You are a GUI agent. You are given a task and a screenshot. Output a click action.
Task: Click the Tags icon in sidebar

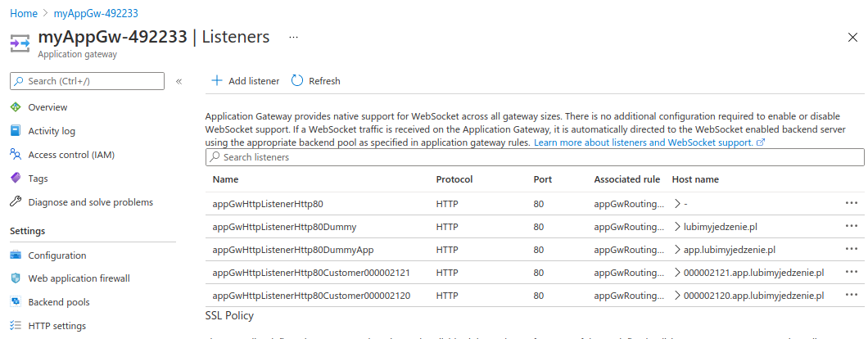(15, 179)
